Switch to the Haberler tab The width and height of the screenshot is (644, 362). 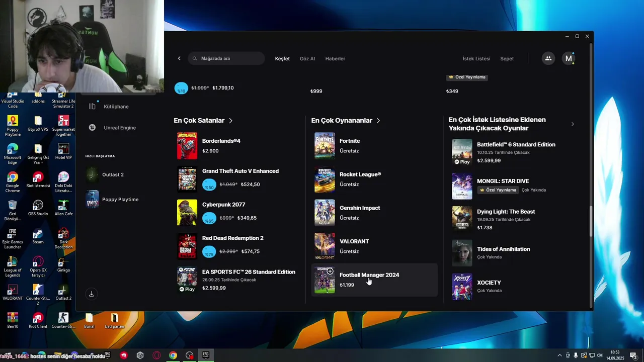[335, 59]
